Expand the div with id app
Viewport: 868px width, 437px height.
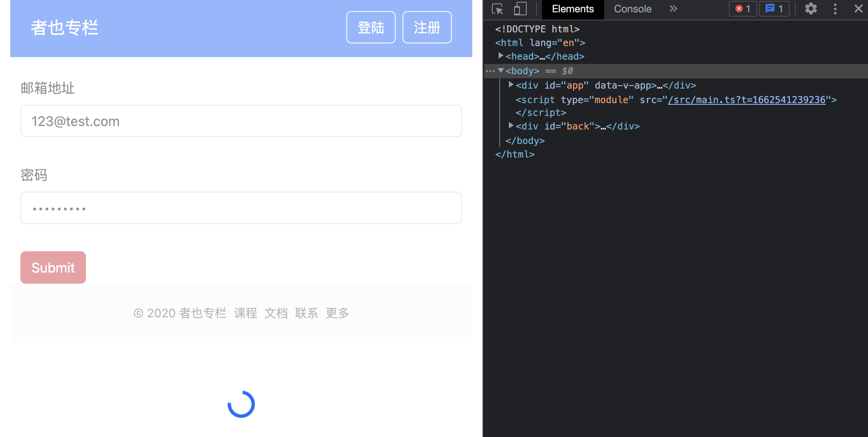[x=511, y=84]
